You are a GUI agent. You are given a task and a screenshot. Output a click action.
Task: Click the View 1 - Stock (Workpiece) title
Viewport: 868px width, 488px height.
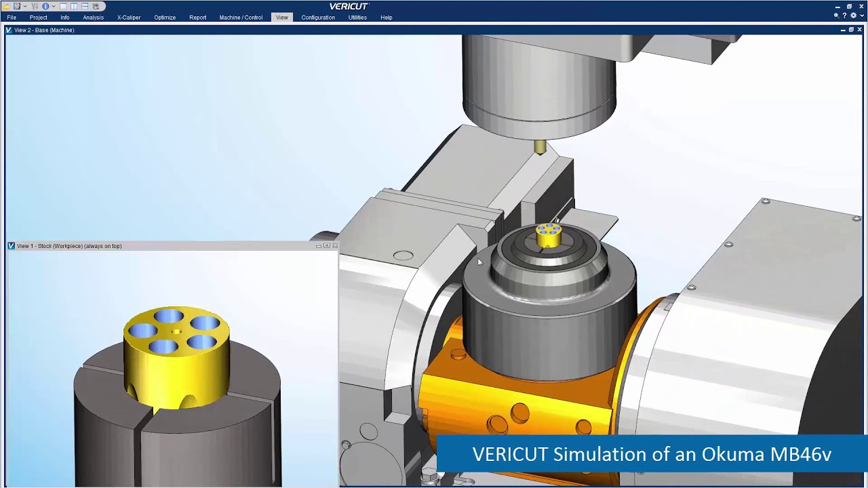[69, 246]
